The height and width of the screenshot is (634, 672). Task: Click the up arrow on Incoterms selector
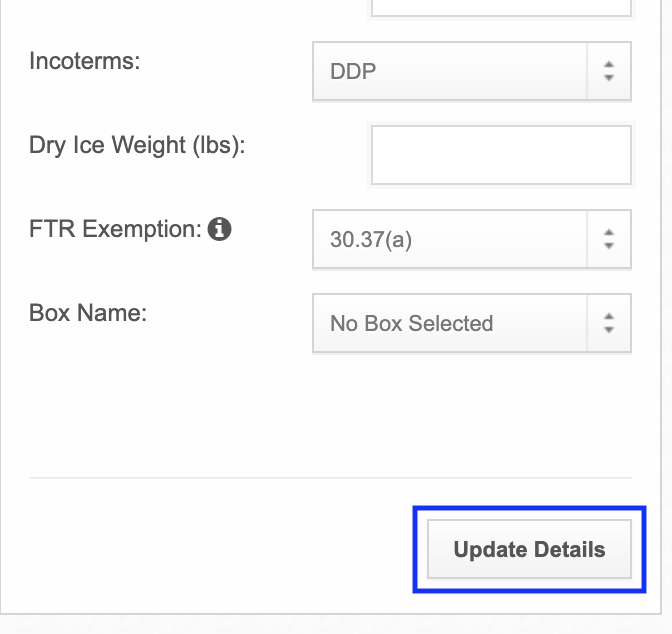609,65
